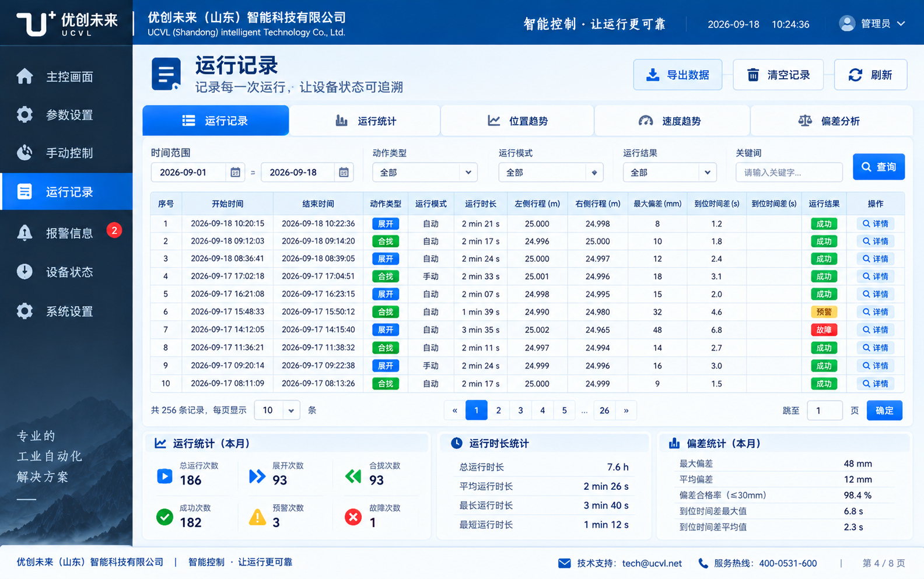Select the active 运行记录 tab
The height and width of the screenshot is (579, 924).
click(x=216, y=121)
